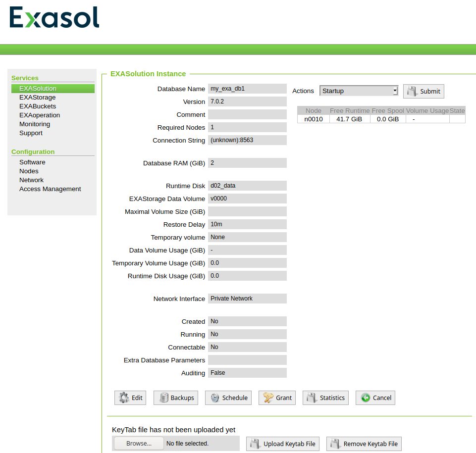Click the disk icon on Submit button

(412, 91)
